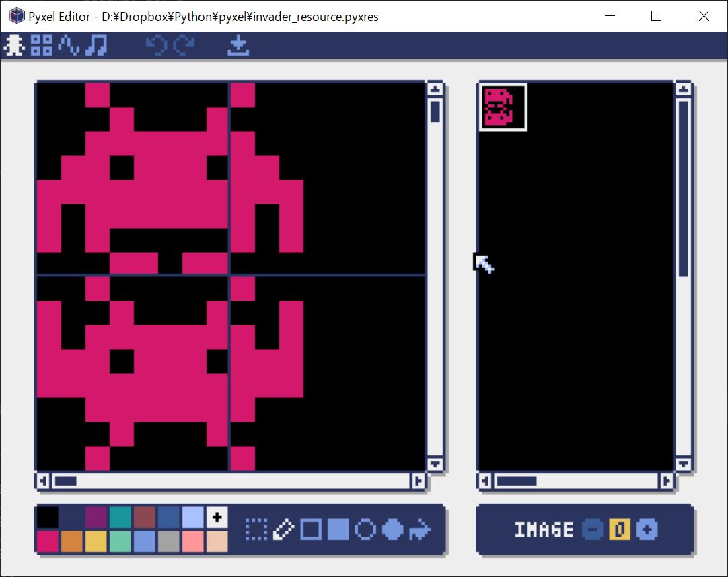Pick the dark navy color swatch
The width and height of the screenshot is (728, 577).
[x=71, y=517]
